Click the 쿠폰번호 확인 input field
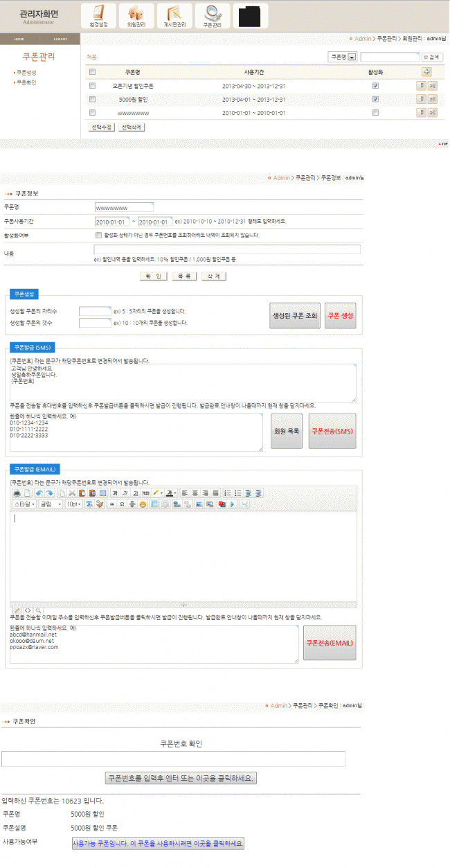This screenshot has height=868, width=450. (173, 759)
